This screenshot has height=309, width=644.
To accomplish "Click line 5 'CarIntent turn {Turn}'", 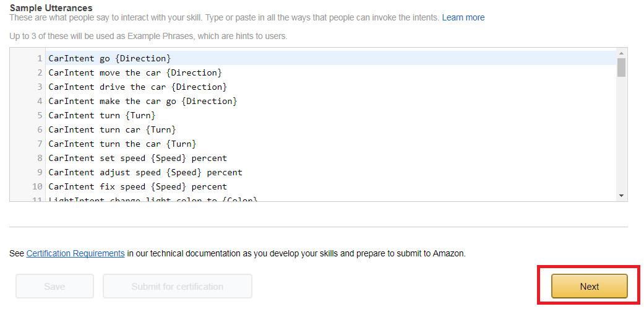I will (x=331, y=115).
